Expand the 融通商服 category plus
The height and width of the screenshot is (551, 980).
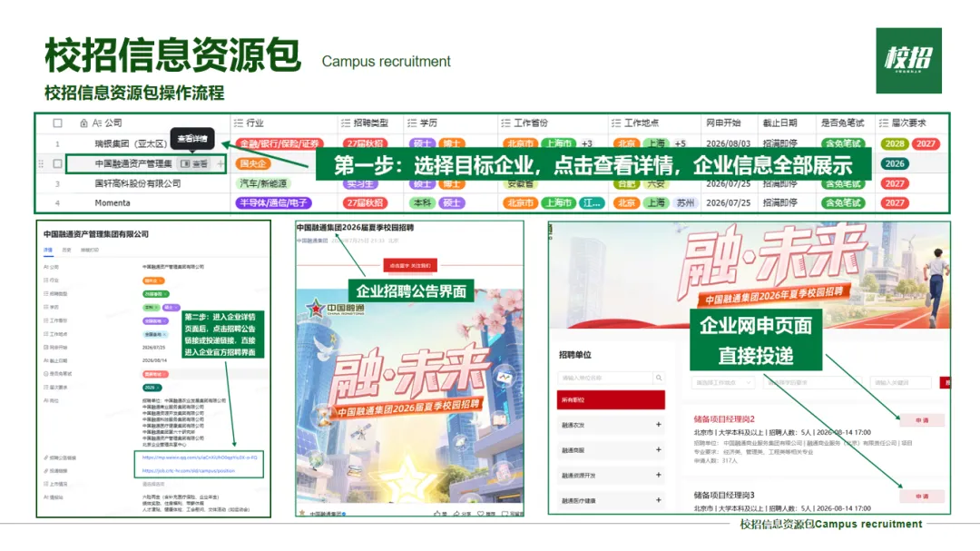coord(658,449)
